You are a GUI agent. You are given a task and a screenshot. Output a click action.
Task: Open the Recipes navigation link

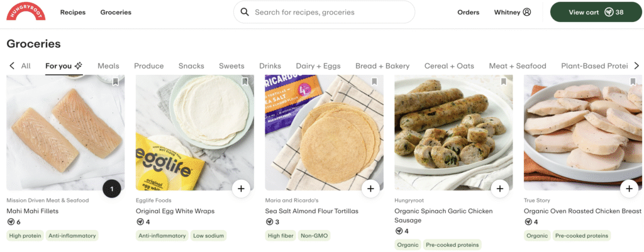coord(73,12)
